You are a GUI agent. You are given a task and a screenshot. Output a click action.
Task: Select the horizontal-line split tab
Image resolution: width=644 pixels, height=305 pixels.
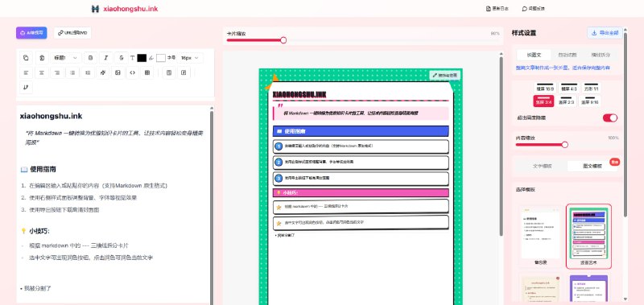(x=601, y=55)
